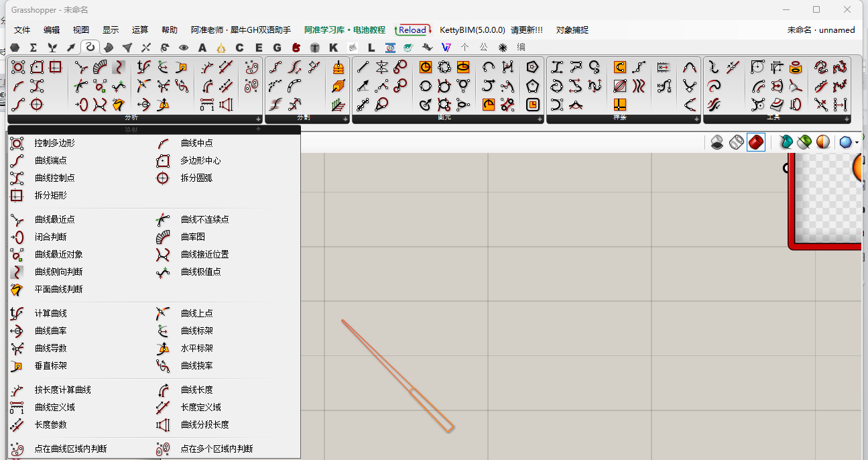Click the Reload button
868x460 pixels.
pos(412,30)
